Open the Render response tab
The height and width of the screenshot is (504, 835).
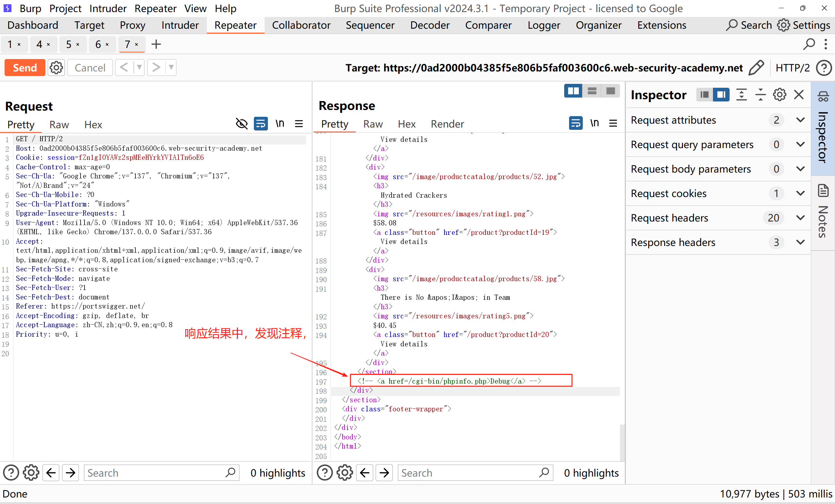(x=447, y=124)
